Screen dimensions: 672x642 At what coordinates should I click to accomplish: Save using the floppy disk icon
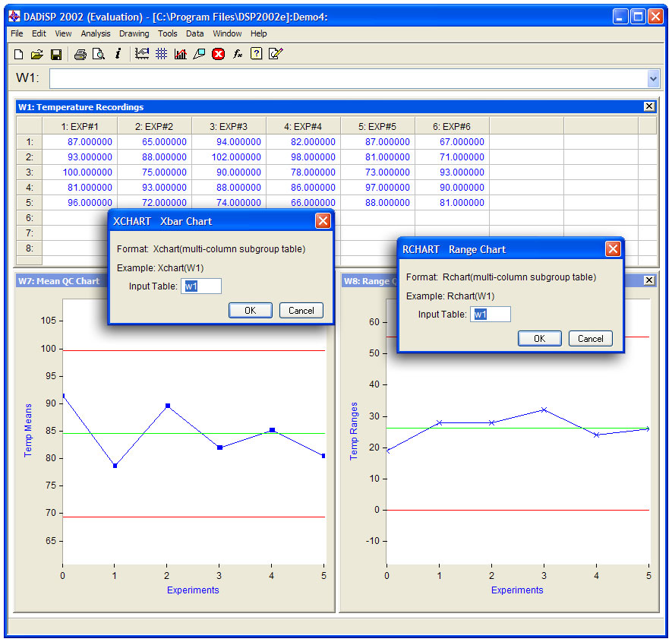[x=56, y=54]
